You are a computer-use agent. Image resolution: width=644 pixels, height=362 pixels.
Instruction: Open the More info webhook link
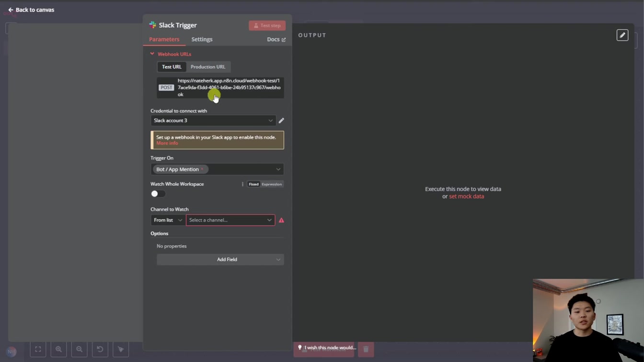tap(167, 143)
